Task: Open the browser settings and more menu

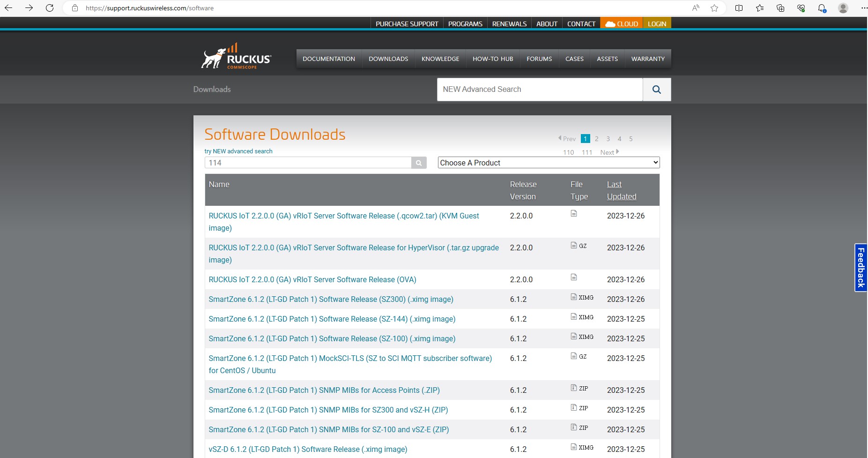Action: (864, 8)
